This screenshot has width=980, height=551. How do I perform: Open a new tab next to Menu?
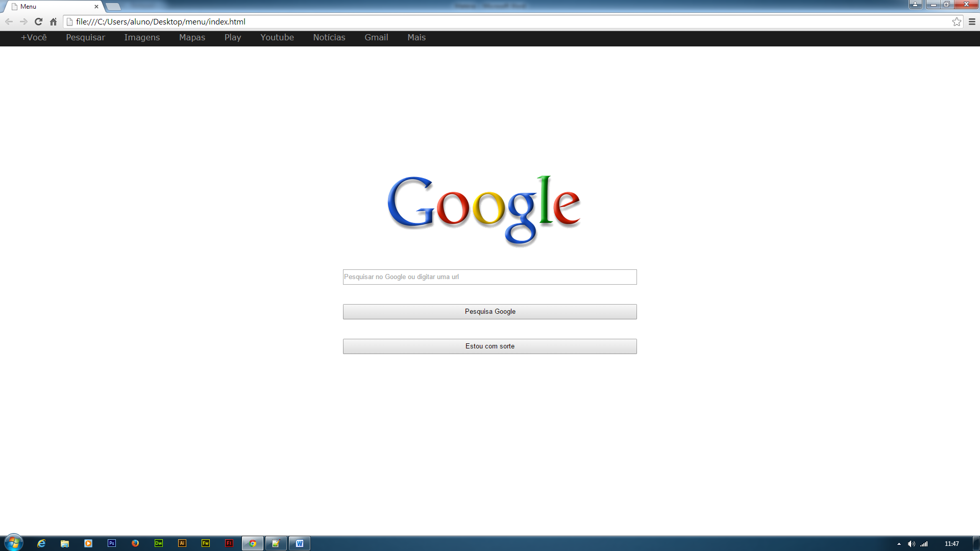point(113,7)
